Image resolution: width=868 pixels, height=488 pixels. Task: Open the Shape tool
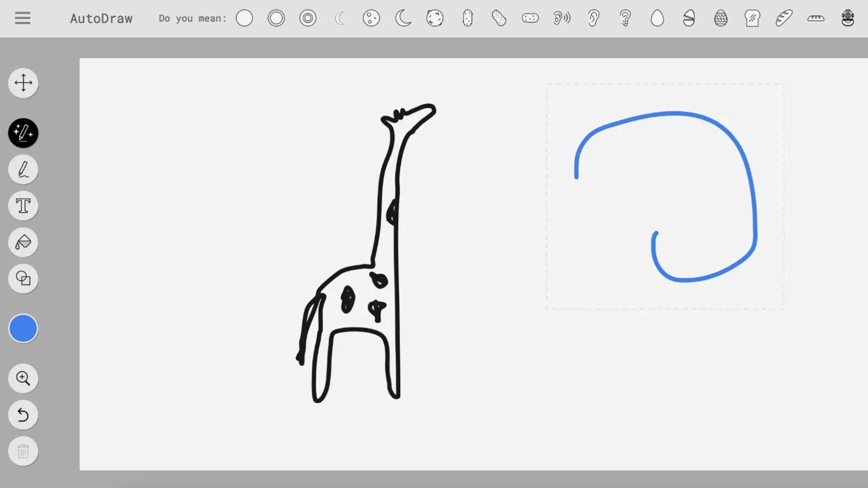click(23, 278)
